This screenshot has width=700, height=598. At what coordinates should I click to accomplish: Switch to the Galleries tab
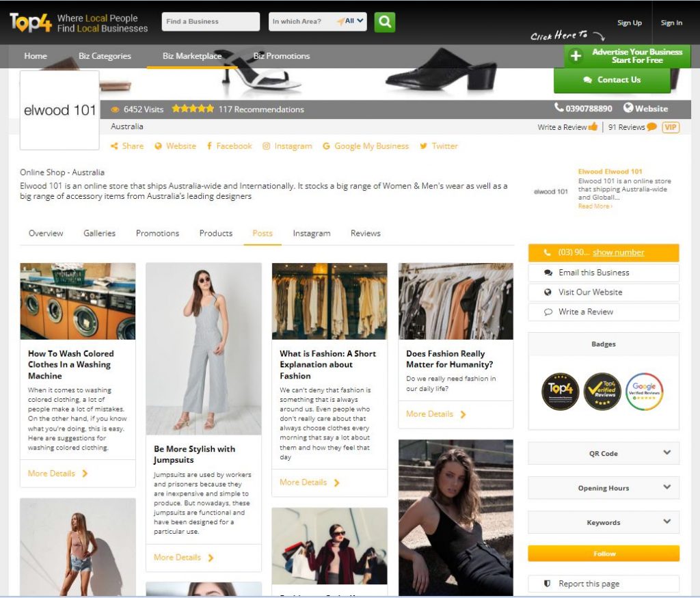coord(99,233)
